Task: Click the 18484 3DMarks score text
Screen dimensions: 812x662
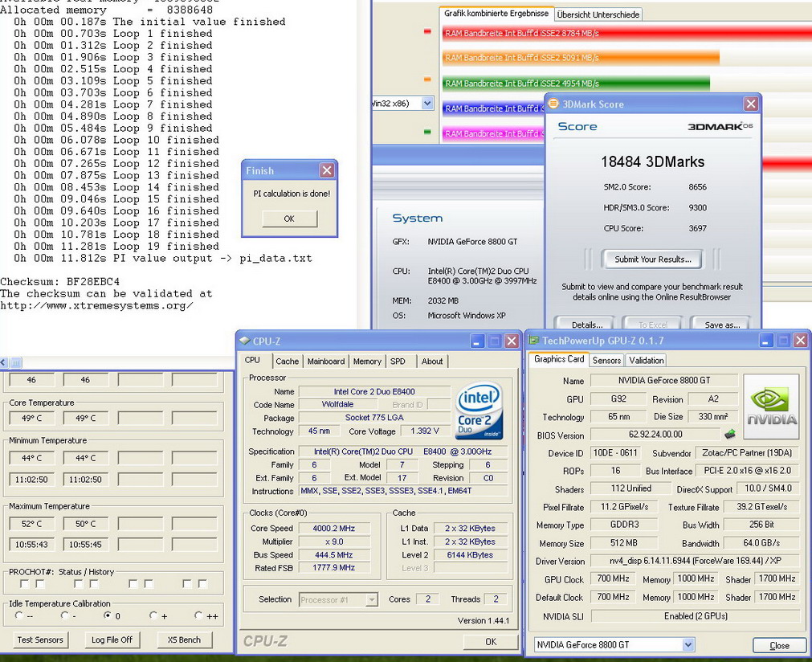Action: pyautogui.click(x=652, y=161)
